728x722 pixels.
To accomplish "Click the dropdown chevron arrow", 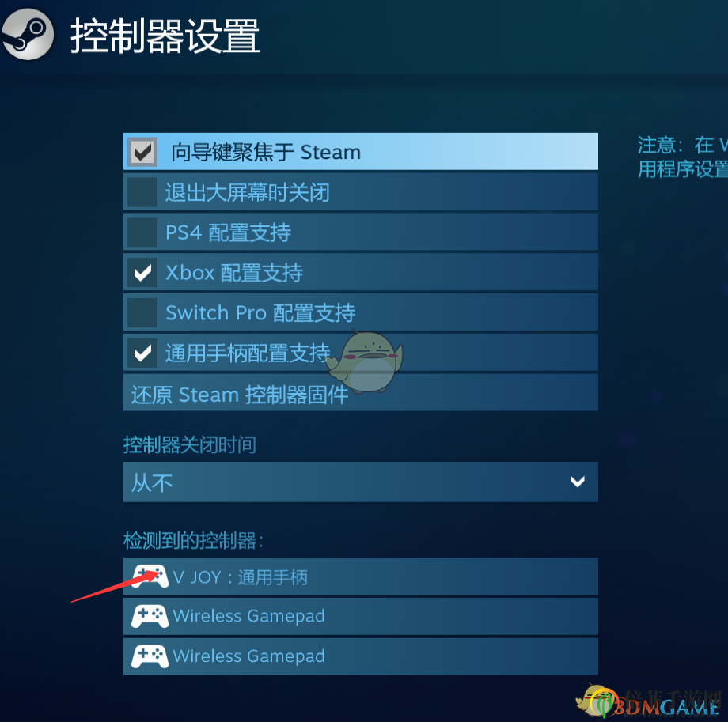I will point(577,482).
